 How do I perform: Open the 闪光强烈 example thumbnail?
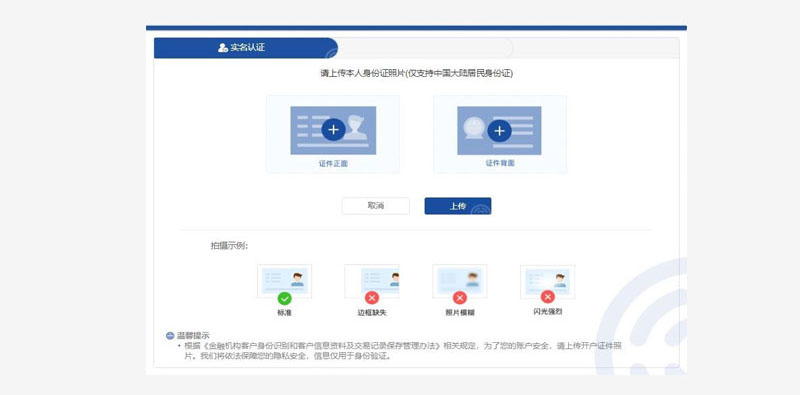(x=547, y=282)
